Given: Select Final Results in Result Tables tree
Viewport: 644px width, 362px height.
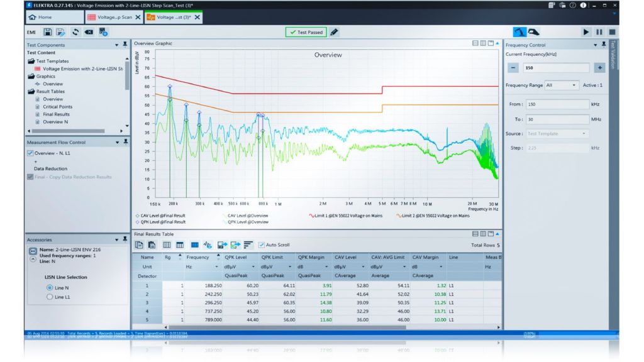Looking at the screenshot, I should pos(56,114).
